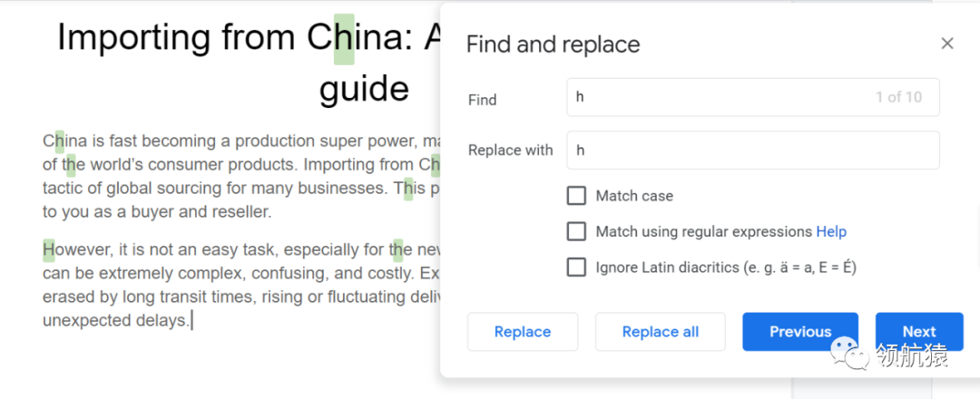Image resolution: width=980 pixels, height=399 pixels.
Task: Click the "Replace with" field label
Action: (510, 151)
